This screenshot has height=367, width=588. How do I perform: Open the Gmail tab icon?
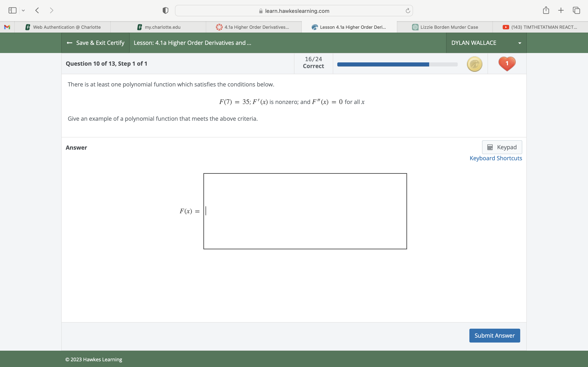[7, 27]
